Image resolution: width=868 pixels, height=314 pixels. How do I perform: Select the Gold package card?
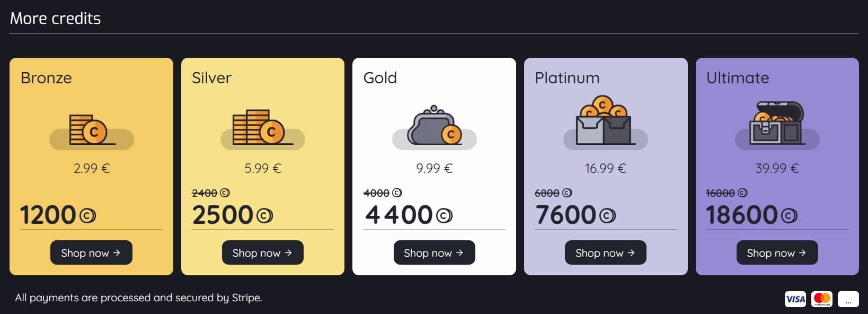click(434, 166)
